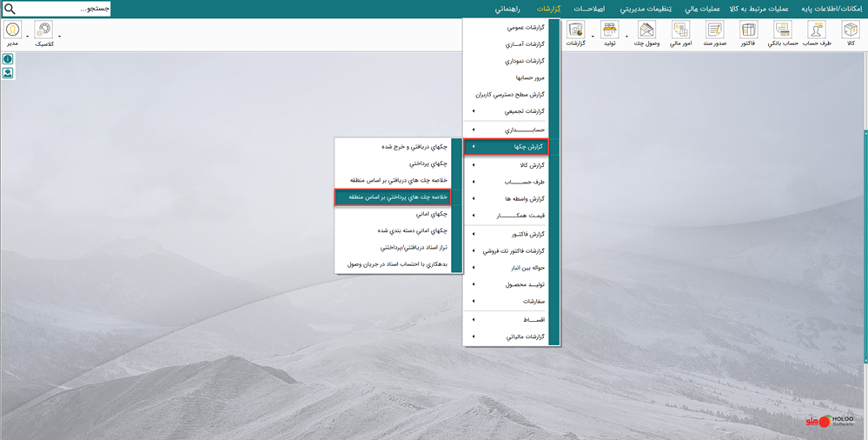Screen dimensions: 868x440
Task: Select the فاکتور invoice toolbar icon
Action: (748, 30)
